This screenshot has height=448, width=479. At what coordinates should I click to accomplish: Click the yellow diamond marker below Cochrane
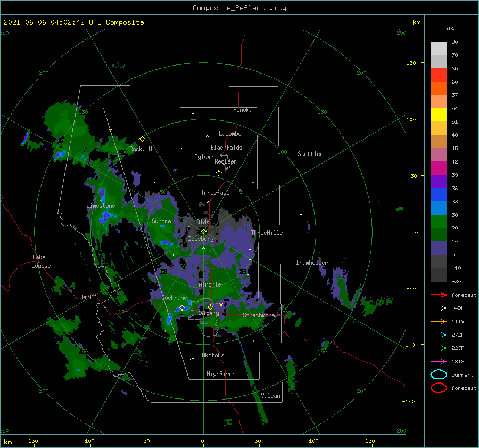click(x=182, y=308)
